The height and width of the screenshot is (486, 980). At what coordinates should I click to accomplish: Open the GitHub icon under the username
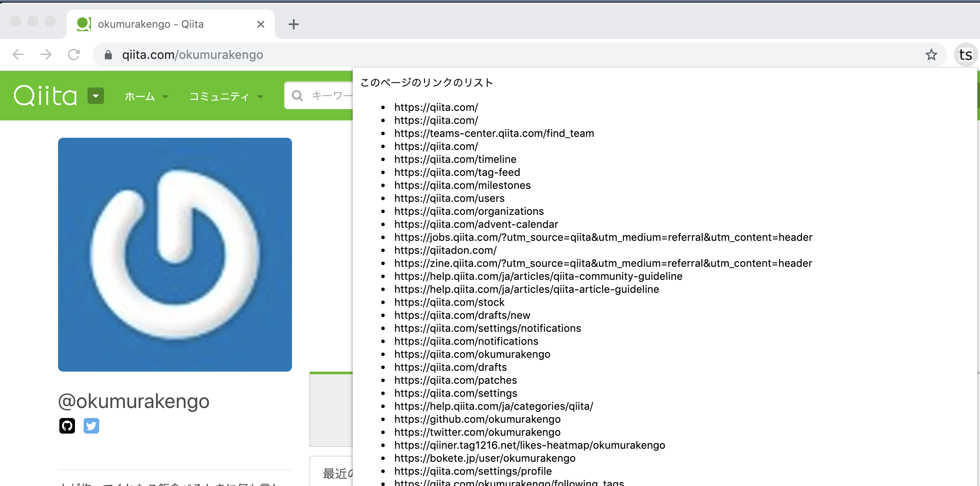point(67,426)
